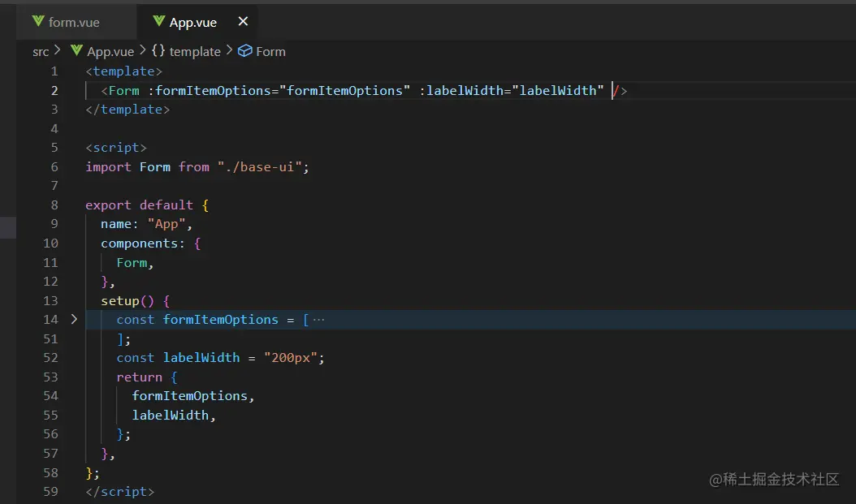Image resolution: width=856 pixels, height=504 pixels.
Task: Expand the folded formItemOptions array on line 14
Action: click(74, 319)
